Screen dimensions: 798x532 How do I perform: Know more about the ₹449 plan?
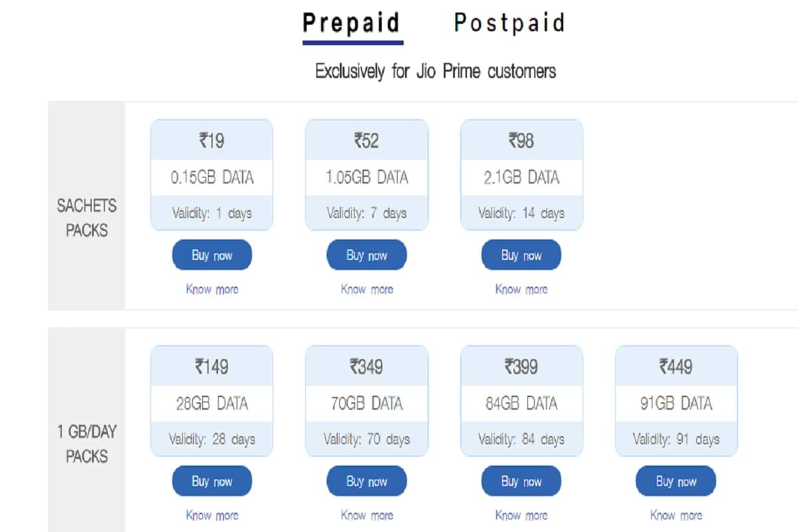tap(676, 515)
